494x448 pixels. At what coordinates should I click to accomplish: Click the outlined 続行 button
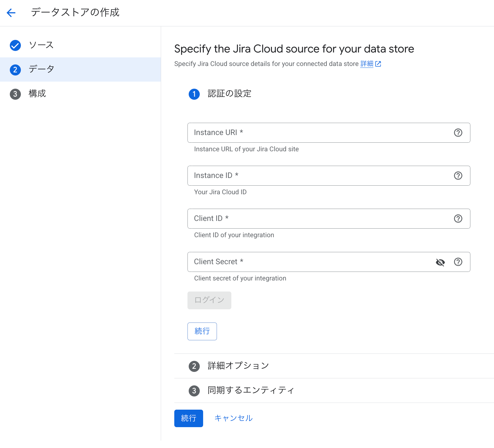[x=202, y=331]
